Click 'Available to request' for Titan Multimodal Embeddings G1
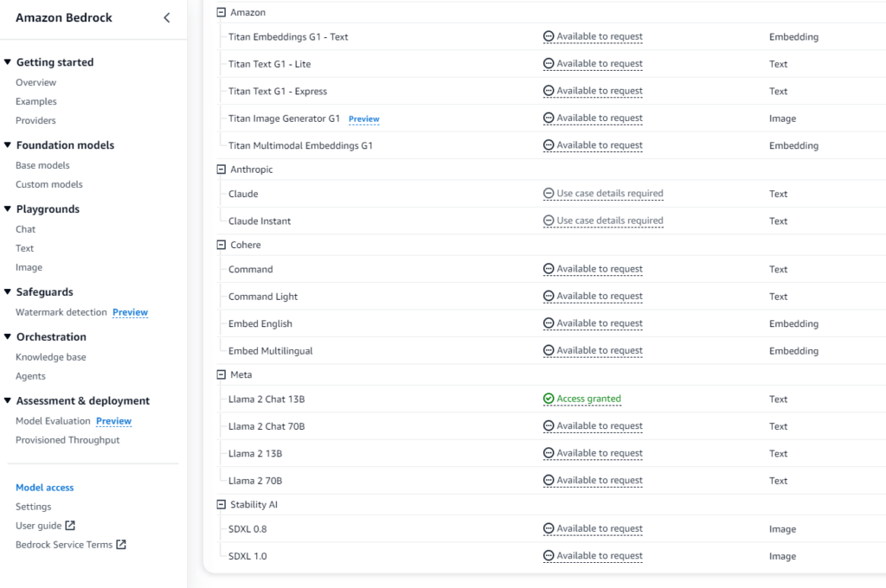The image size is (886, 588). pos(600,145)
